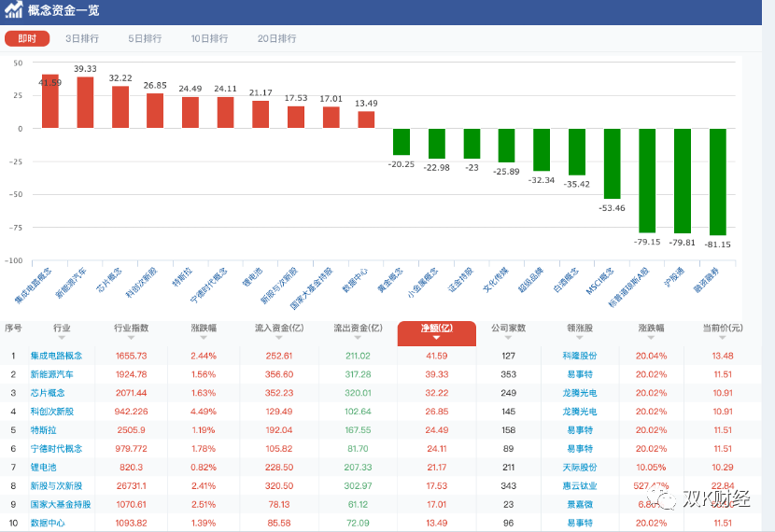The image size is (775, 532).
Task: Select the 即时 ranking pill
Action: coord(27,39)
